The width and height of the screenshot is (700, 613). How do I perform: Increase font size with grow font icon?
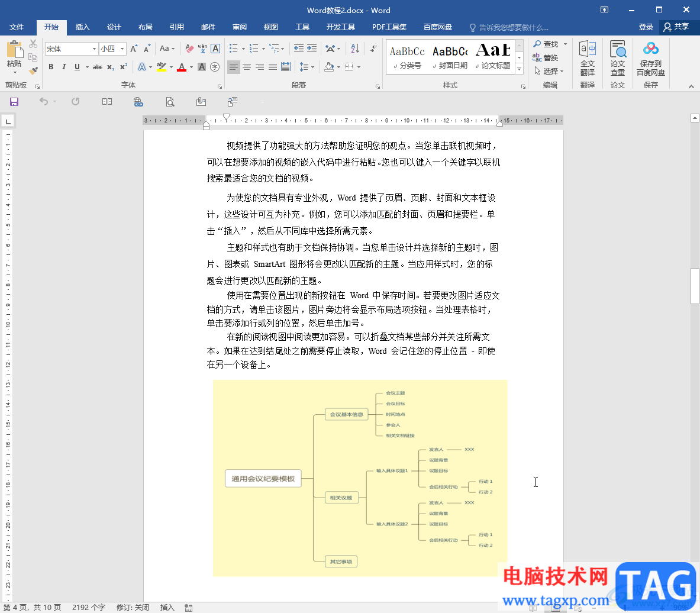point(134,49)
